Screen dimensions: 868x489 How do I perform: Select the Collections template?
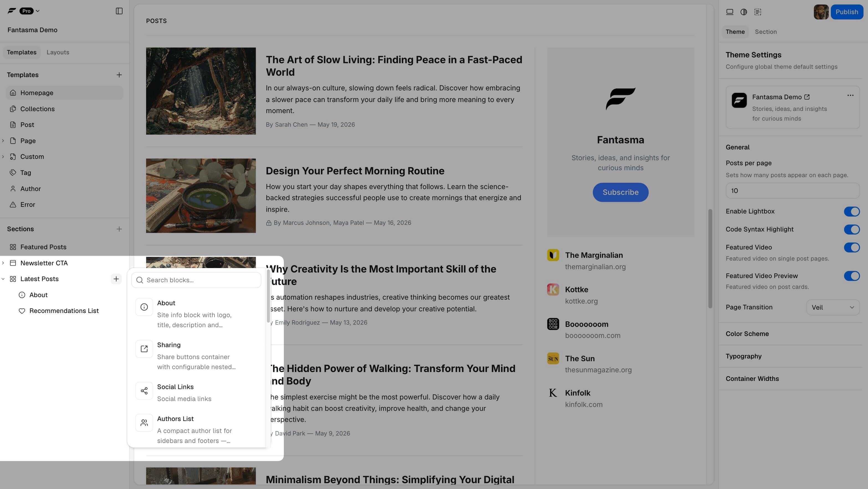click(x=65, y=109)
